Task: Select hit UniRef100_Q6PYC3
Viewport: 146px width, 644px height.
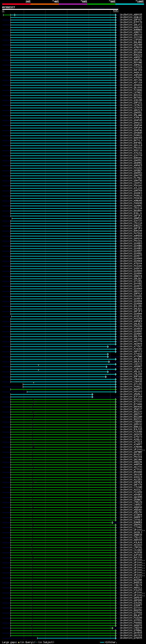Action: tap(131, 351)
